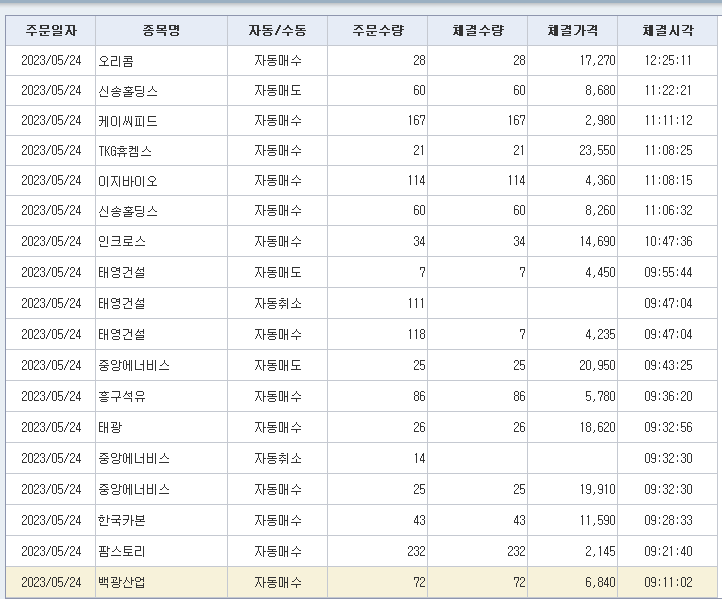Click the 주문일자 column header
This screenshot has width=722, height=599.
51,30
